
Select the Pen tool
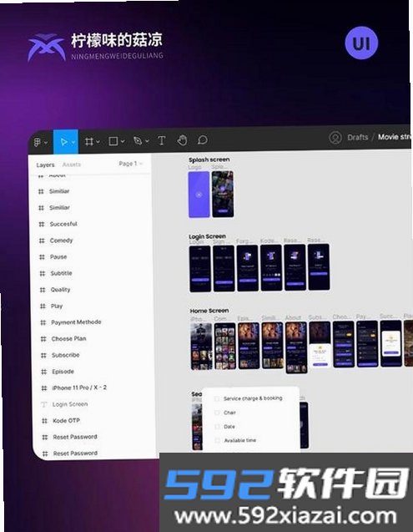pyautogui.click(x=138, y=141)
